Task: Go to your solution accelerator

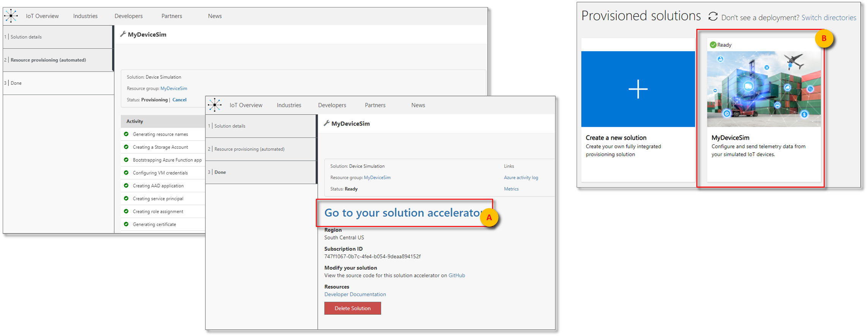Action: (403, 213)
